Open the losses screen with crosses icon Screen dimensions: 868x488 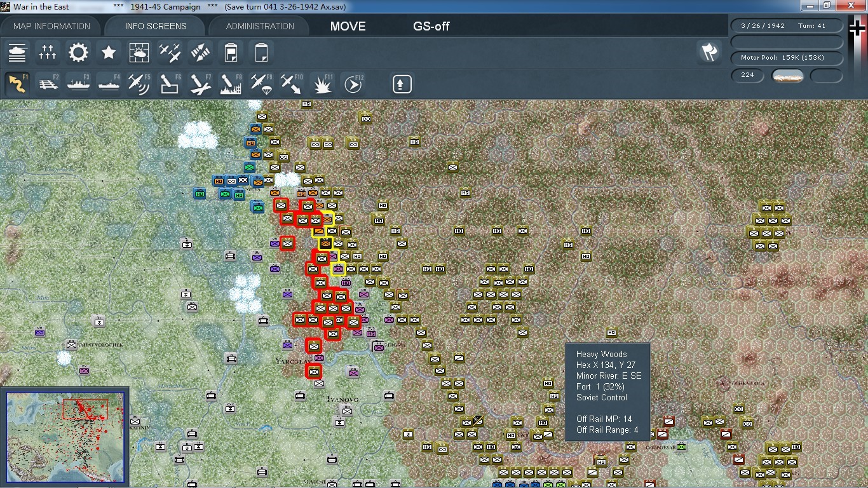coord(48,52)
